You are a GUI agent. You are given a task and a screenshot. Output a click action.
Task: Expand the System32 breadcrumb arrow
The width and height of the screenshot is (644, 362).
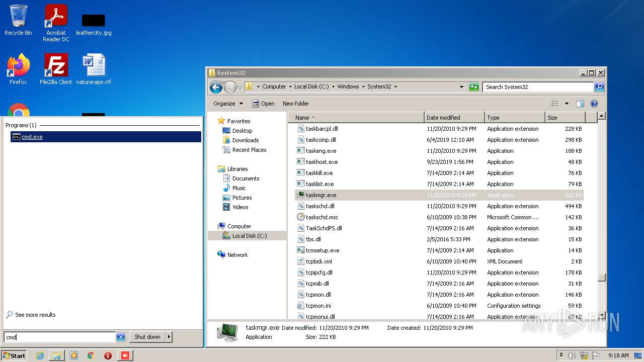coord(395,86)
